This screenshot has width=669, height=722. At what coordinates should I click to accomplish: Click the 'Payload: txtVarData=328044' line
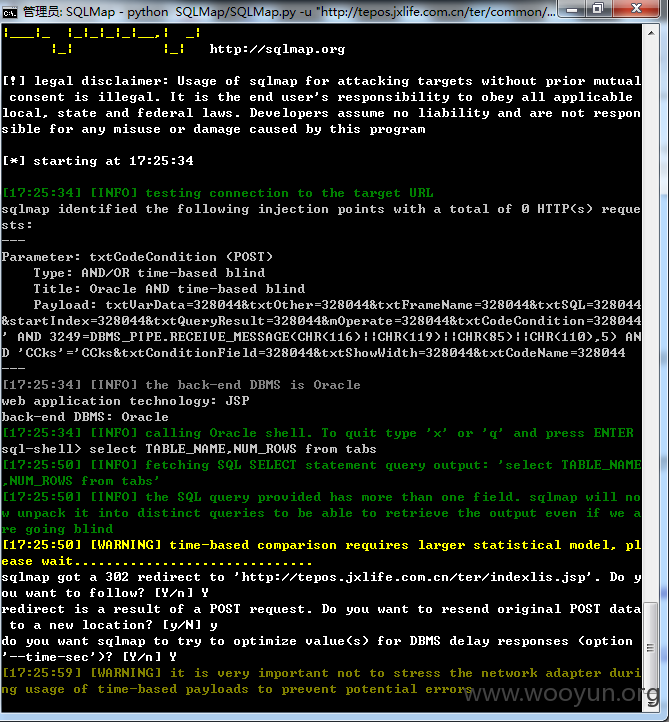(x=337, y=305)
